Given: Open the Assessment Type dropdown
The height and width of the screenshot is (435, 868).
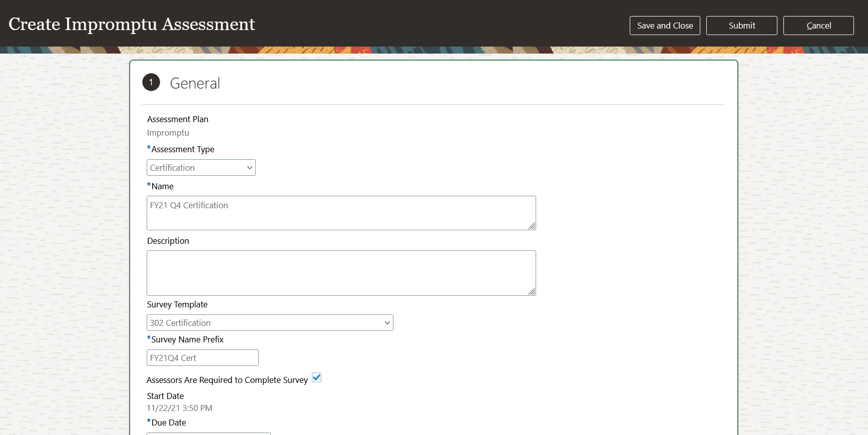Looking at the screenshot, I should [201, 168].
